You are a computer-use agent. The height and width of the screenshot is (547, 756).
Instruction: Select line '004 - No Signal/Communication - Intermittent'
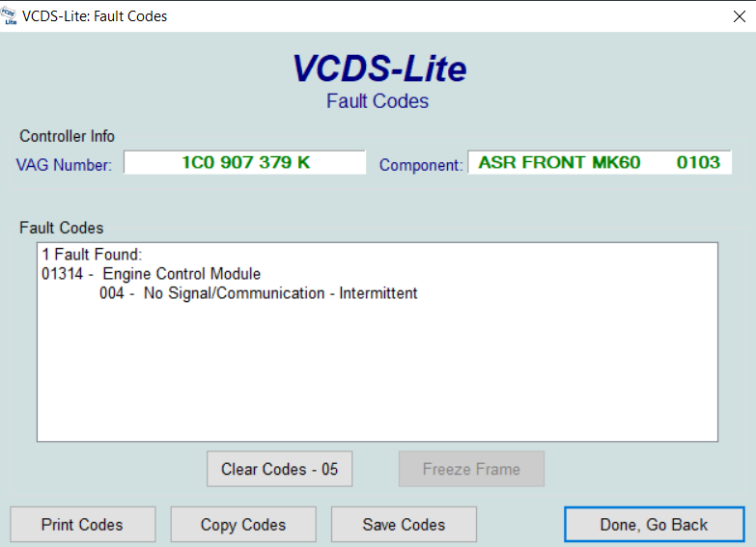[x=259, y=293]
